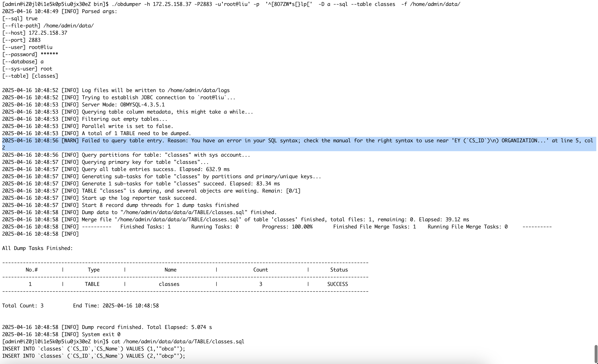This screenshot has height=364, width=598.
Task: Click the 'SUCCESS' status cell
Action: [x=338, y=284]
